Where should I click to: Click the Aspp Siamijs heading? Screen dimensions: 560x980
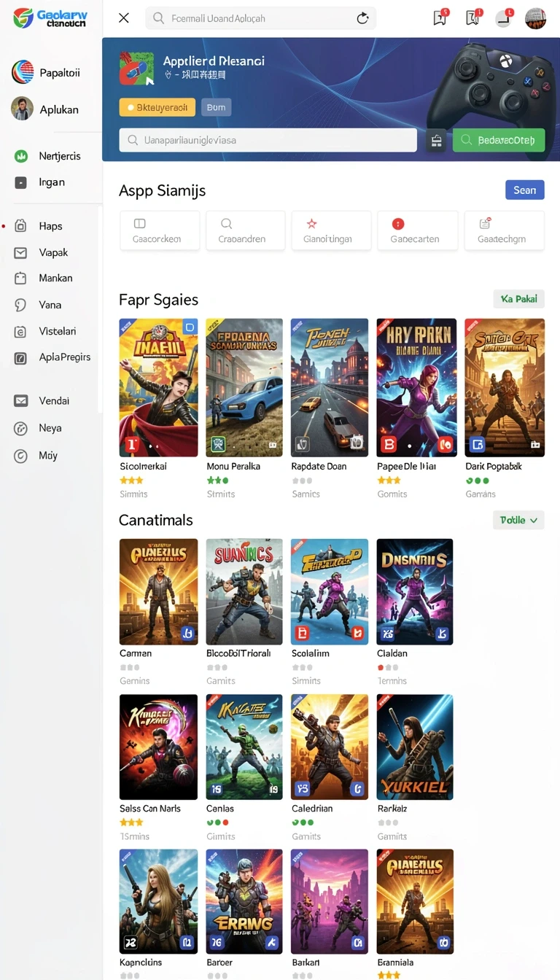click(162, 191)
